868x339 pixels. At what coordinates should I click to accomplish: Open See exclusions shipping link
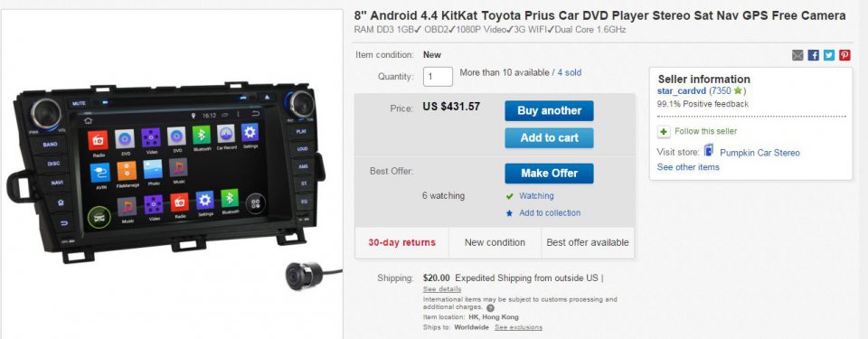[x=518, y=327]
